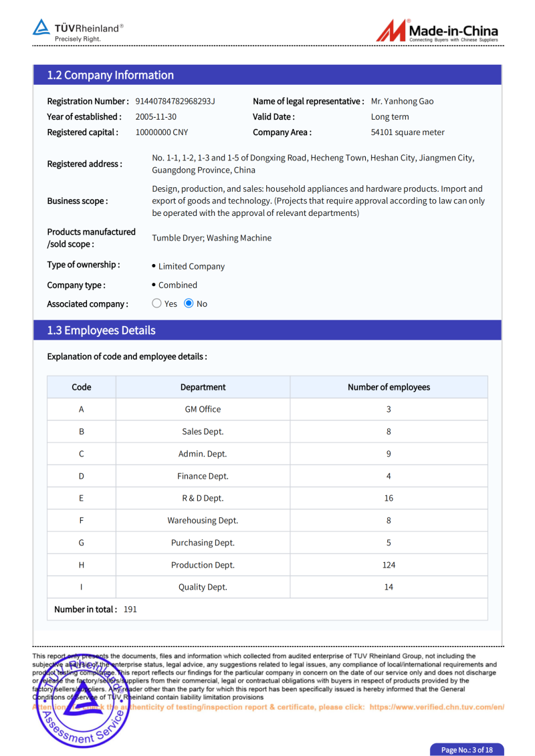Click the TÜV Rheinland triangle logo icon
This screenshot has width=535, height=756.
(41, 28)
